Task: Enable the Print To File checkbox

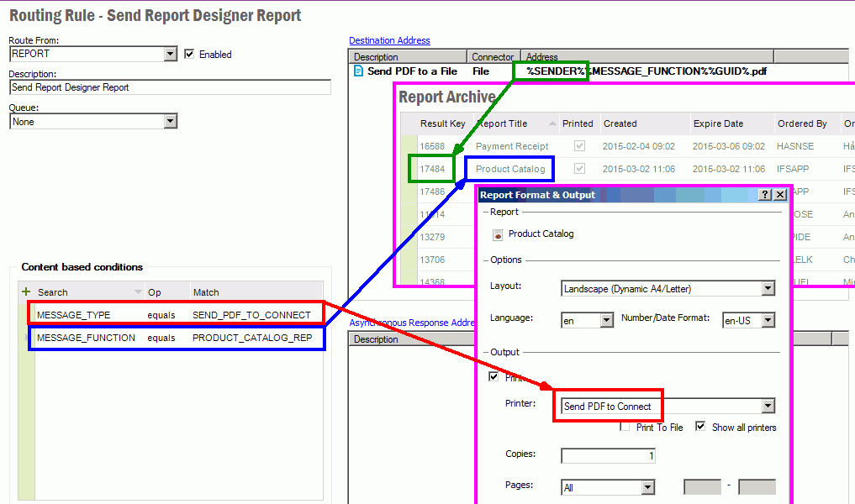Action: pyautogui.click(x=625, y=428)
